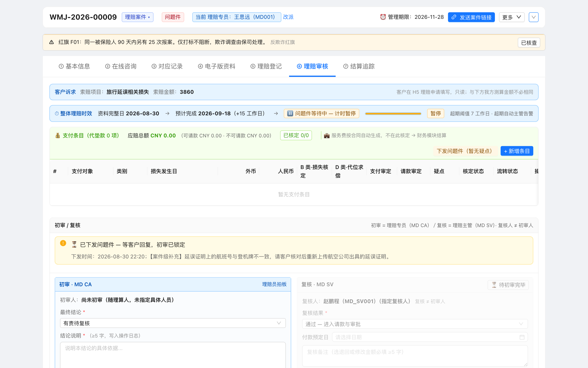Viewport: 588px width, 368px height.
Task: Open the 理赔案件 type dropdown
Action: [x=137, y=17]
